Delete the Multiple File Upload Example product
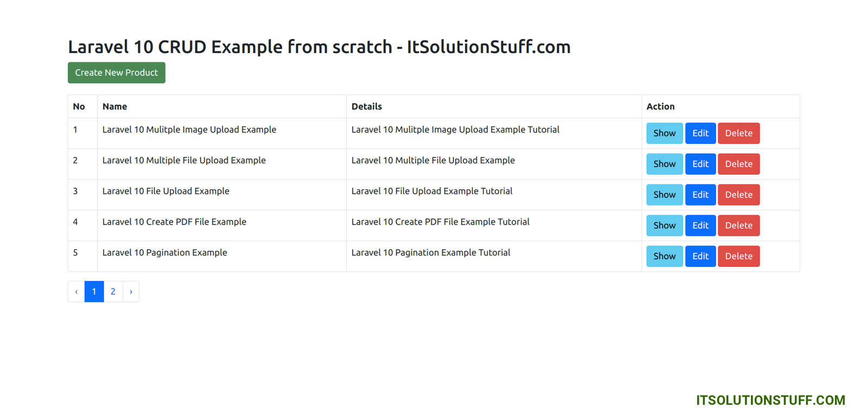868x414 pixels. pyautogui.click(x=738, y=164)
